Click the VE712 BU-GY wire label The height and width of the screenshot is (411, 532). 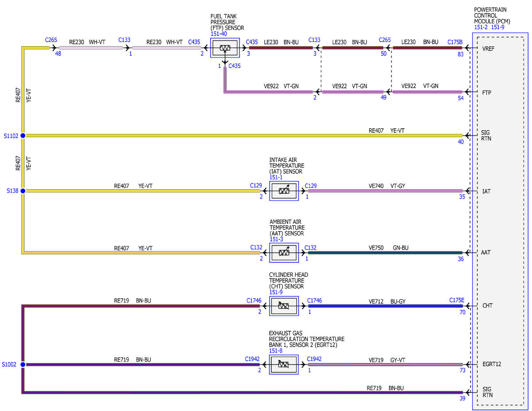(x=387, y=301)
